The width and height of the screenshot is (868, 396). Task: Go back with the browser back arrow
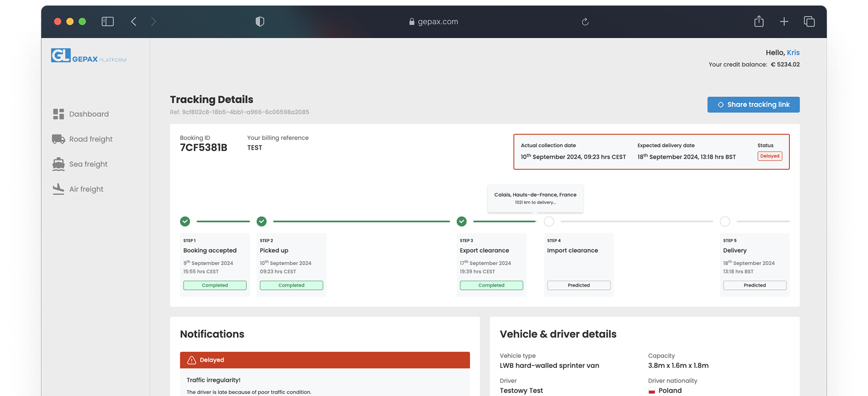click(x=133, y=22)
